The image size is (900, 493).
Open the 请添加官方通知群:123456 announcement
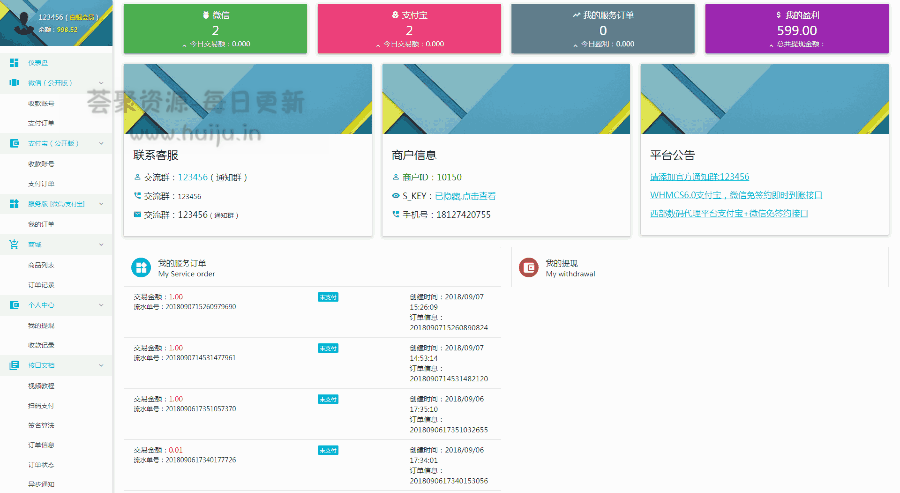tap(700, 177)
